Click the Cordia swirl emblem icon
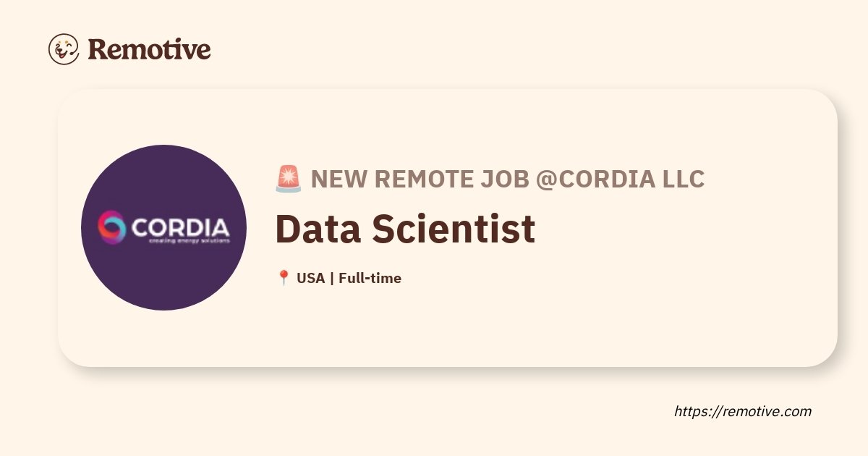The image size is (868, 456). pyautogui.click(x=112, y=227)
